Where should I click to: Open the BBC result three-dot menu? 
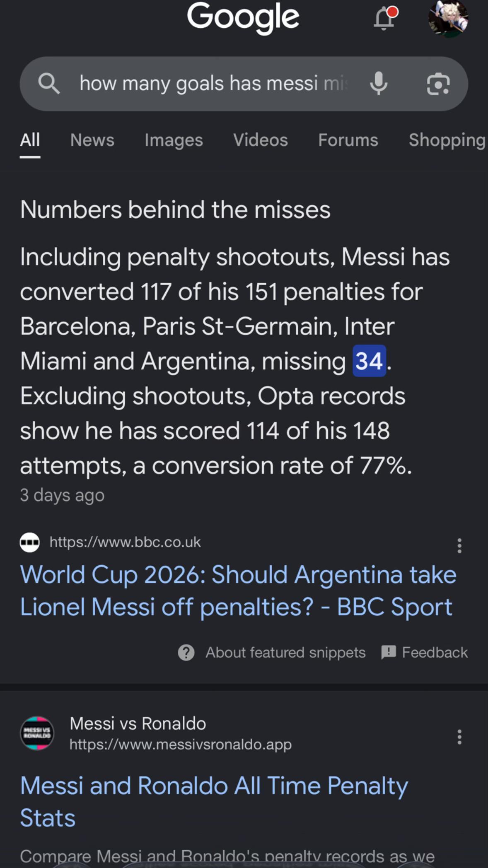coord(459,546)
